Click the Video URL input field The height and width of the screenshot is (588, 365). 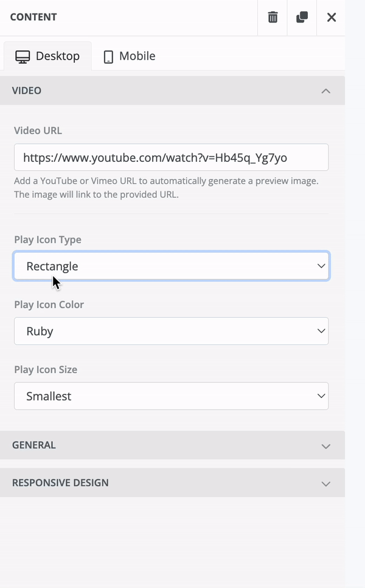tap(171, 158)
